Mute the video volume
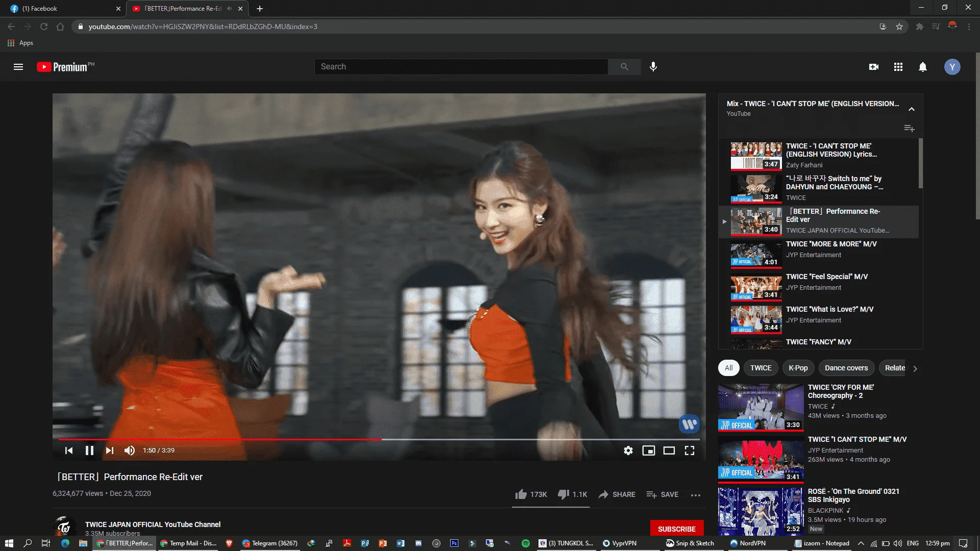 click(130, 450)
